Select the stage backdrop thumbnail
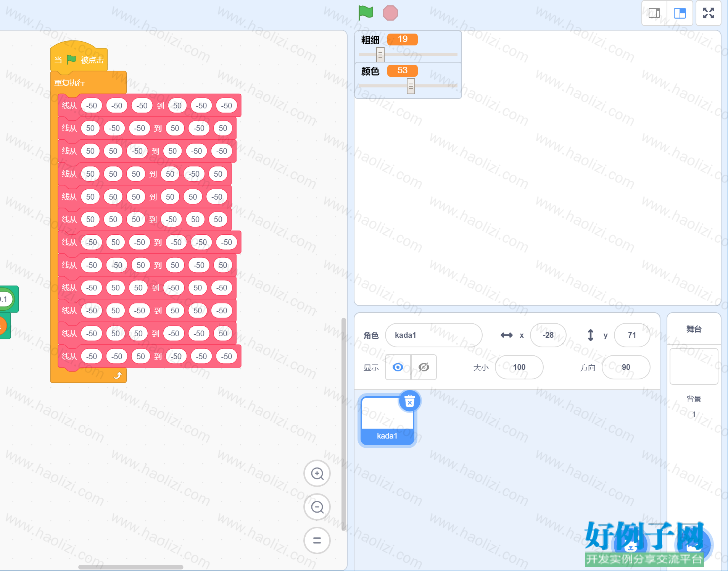Viewport: 728px width, 571px height. tap(694, 366)
